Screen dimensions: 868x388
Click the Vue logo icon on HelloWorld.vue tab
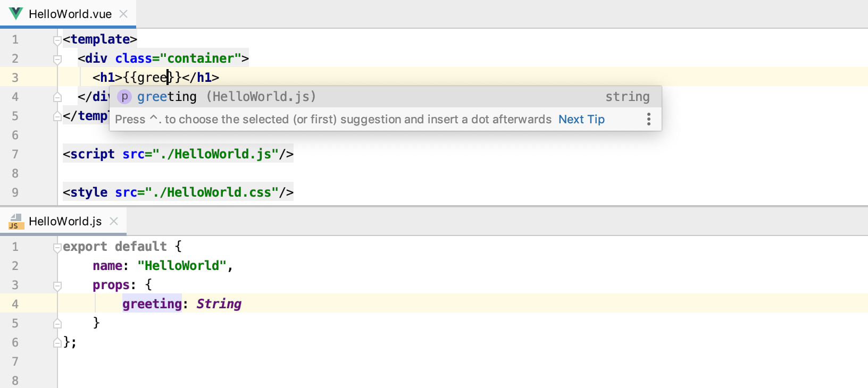[16, 14]
